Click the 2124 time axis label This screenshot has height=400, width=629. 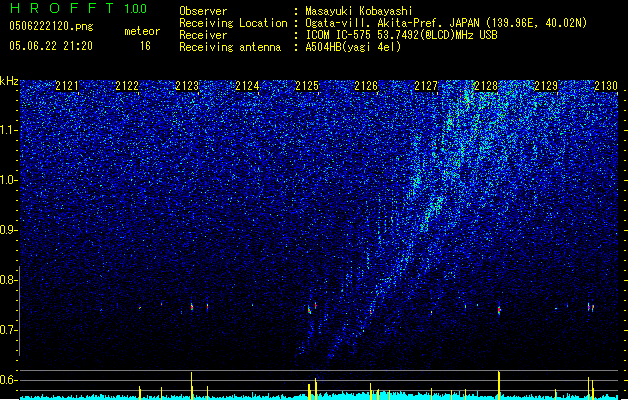[247, 86]
